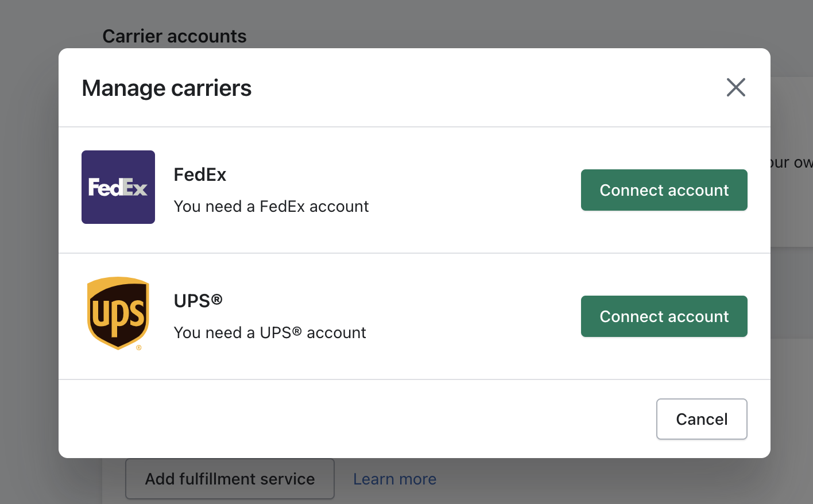813x504 pixels.
Task: Click the small registered mark under UPS logo
Action: click(x=139, y=347)
